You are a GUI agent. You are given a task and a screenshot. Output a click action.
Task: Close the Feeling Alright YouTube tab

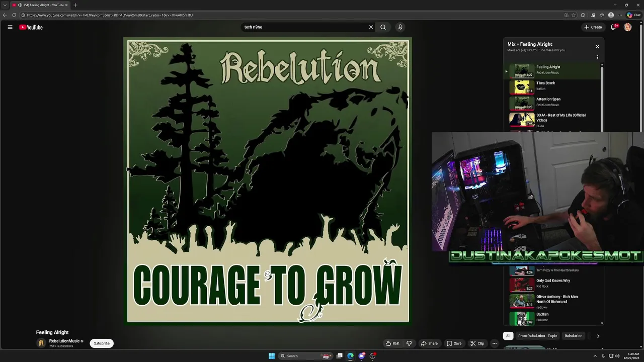click(66, 5)
